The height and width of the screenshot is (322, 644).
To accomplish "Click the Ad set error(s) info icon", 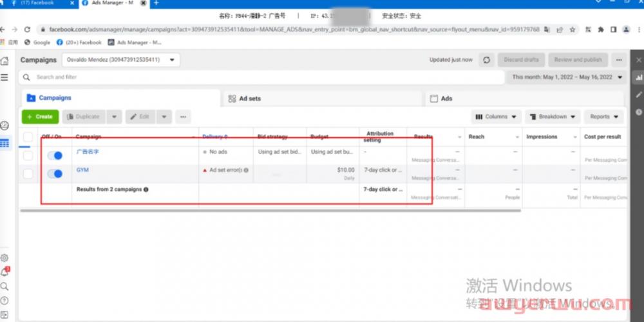I will pyautogui.click(x=246, y=170).
